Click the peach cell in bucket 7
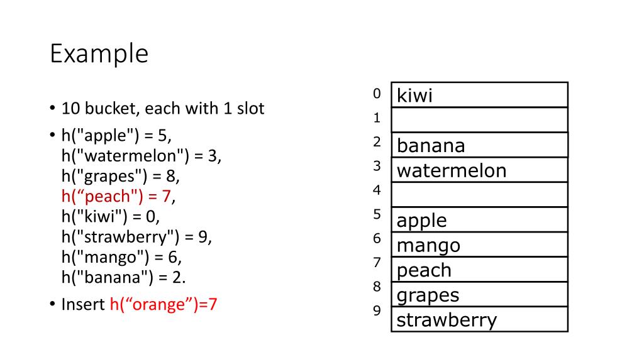 coord(479,269)
